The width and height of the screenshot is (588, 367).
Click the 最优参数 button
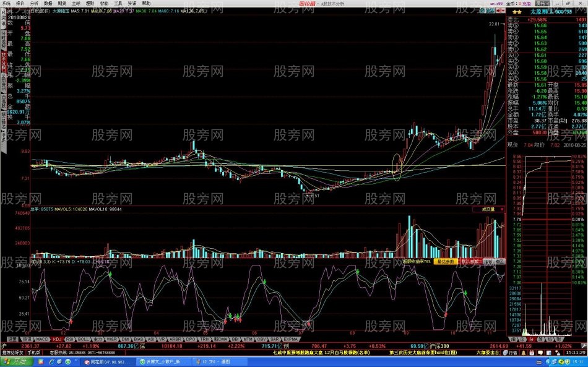446,261
